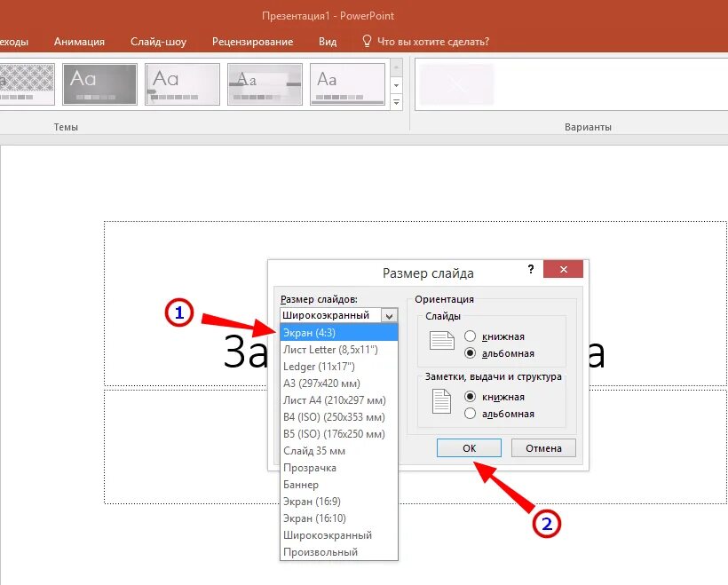The width and height of the screenshot is (728, 585).
Task: Open the Размер слайдов dropdown arrow
Action: pyautogui.click(x=389, y=316)
